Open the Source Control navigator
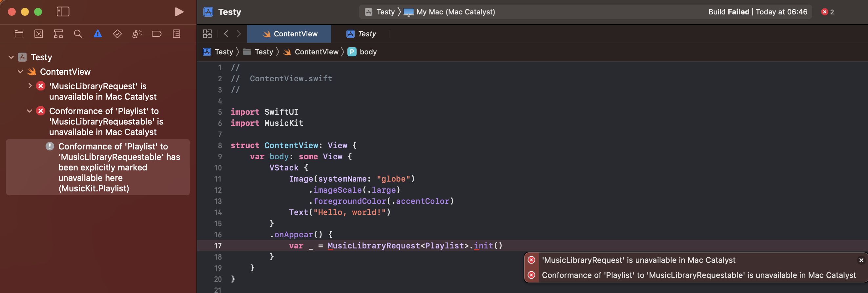868x293 pixels. point(39,34)
